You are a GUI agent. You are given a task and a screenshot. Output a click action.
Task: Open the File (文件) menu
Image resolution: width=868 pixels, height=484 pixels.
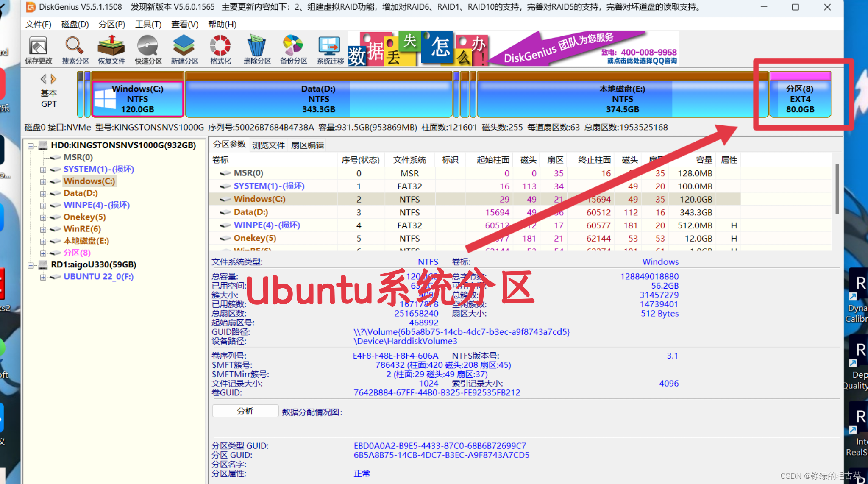click(38, 24)
